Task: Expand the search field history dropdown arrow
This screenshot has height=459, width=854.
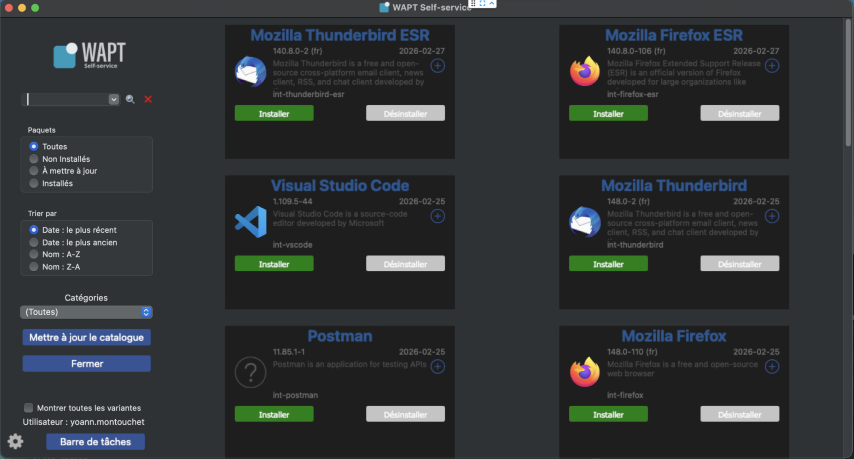Action: click(114, 100)
